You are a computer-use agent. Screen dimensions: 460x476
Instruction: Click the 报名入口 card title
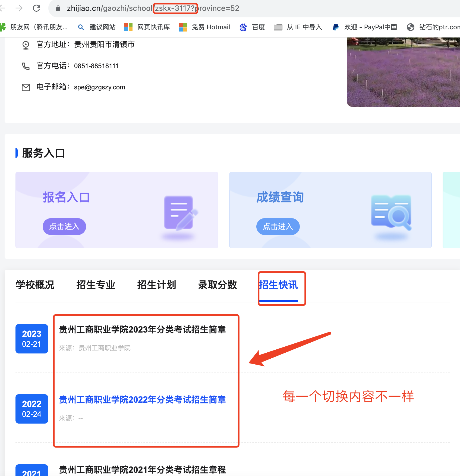66,197
